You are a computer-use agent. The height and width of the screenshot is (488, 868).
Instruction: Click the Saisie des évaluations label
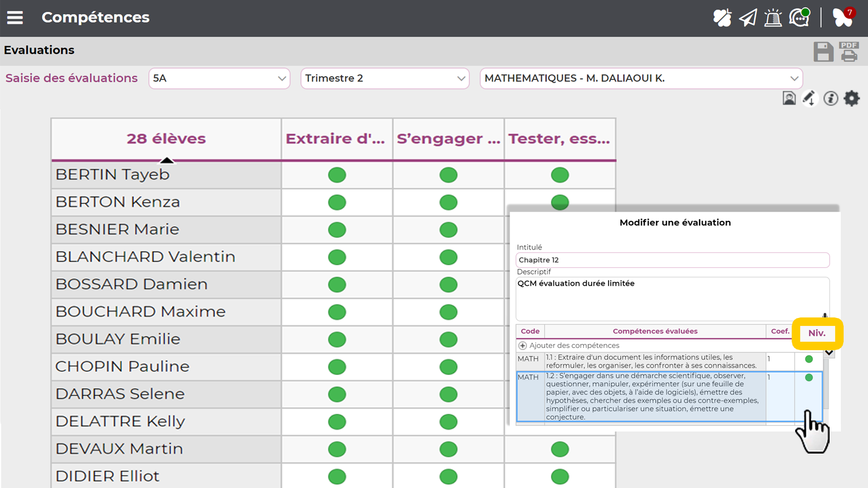[72, 79]
